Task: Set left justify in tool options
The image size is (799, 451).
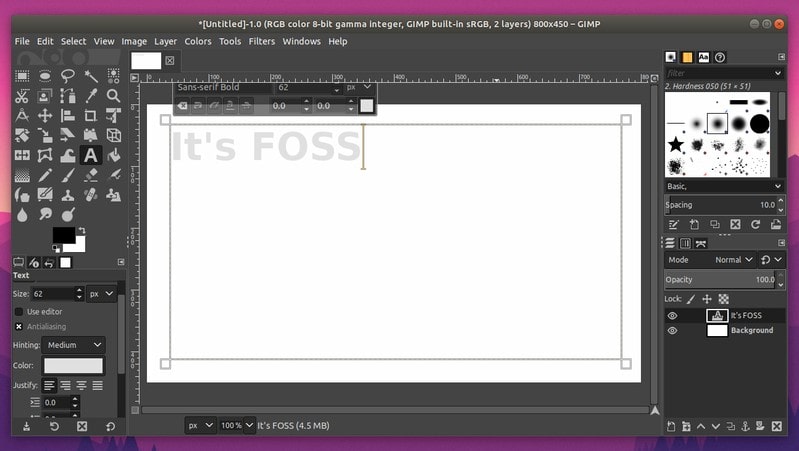Action: [49, 385]
